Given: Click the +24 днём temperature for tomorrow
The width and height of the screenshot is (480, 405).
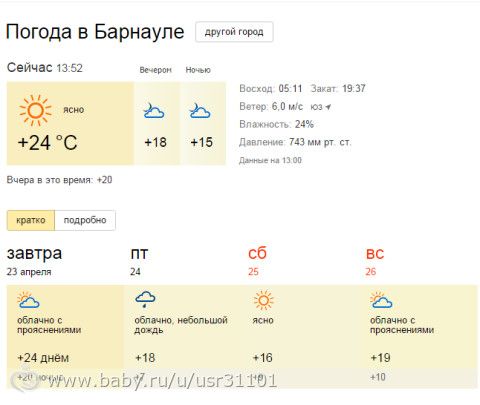Looking at the screenshot, I should coord(43,358).
